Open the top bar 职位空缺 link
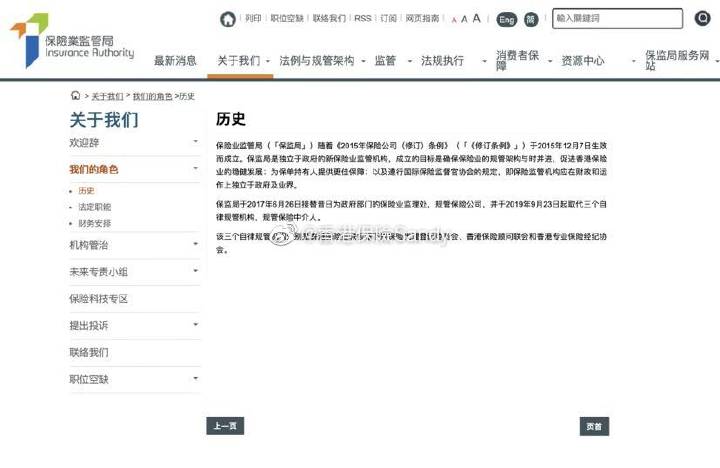Viewport: 720px width, 468px height. [287, 18]
